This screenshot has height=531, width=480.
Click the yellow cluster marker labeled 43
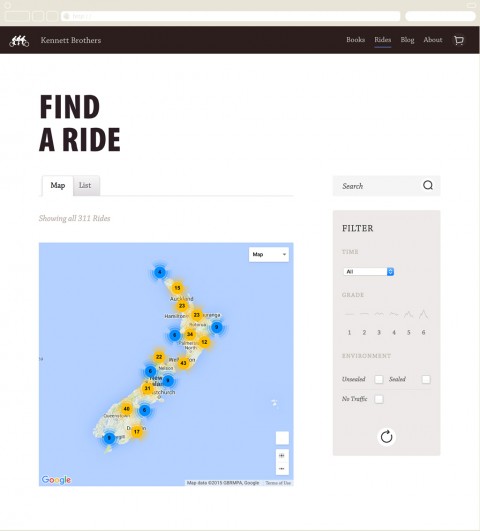point(183,363)
